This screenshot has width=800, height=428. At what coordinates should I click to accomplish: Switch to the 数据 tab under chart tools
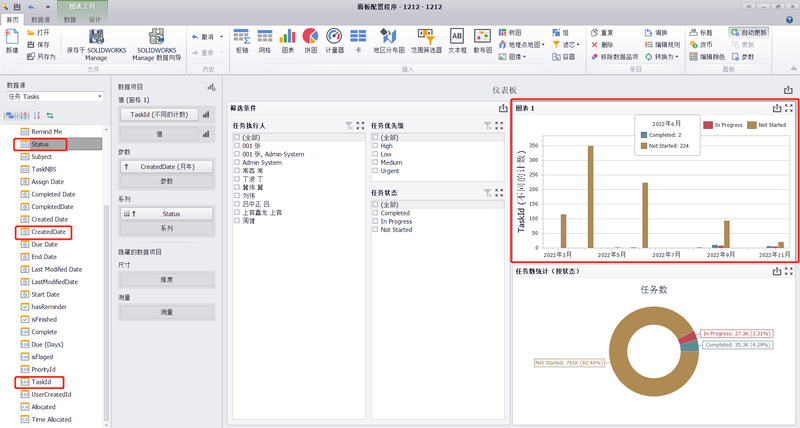[x=70, y=20]
